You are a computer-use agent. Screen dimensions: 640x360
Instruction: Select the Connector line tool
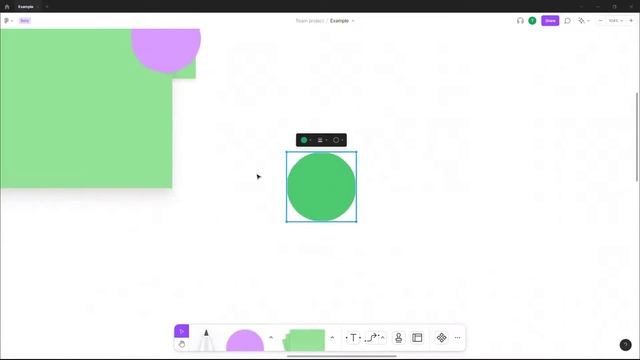tap(372, 338)
